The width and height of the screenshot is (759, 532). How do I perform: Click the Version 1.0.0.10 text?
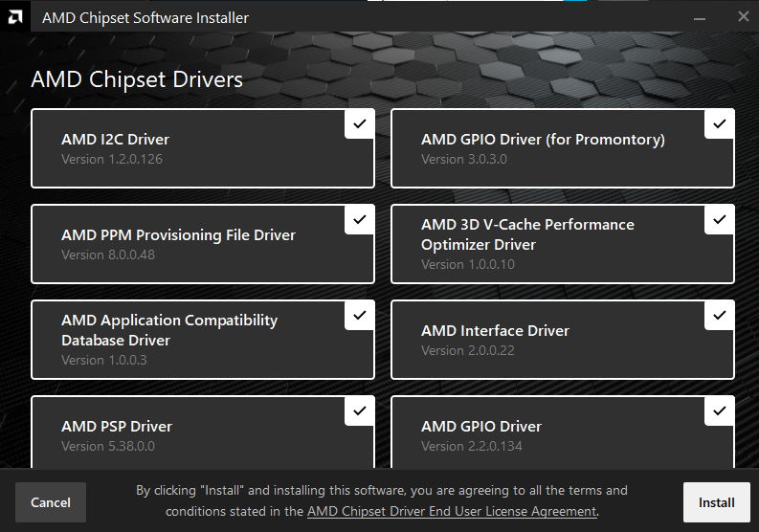coord(468,265)
